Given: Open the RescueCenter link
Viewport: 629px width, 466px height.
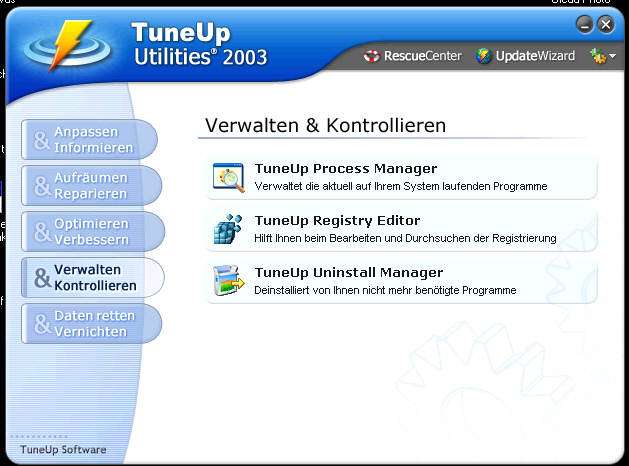Looking at the screenshot, I should click(x=423, y=56).
